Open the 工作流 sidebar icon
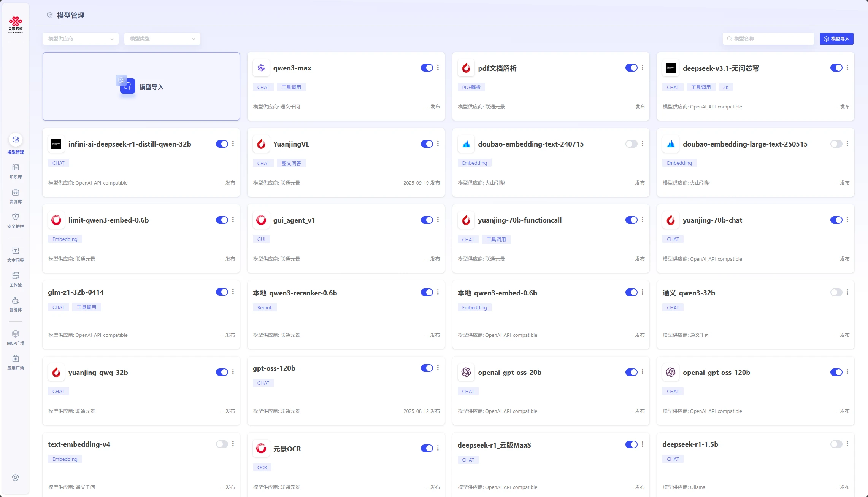 pos(16,276)
